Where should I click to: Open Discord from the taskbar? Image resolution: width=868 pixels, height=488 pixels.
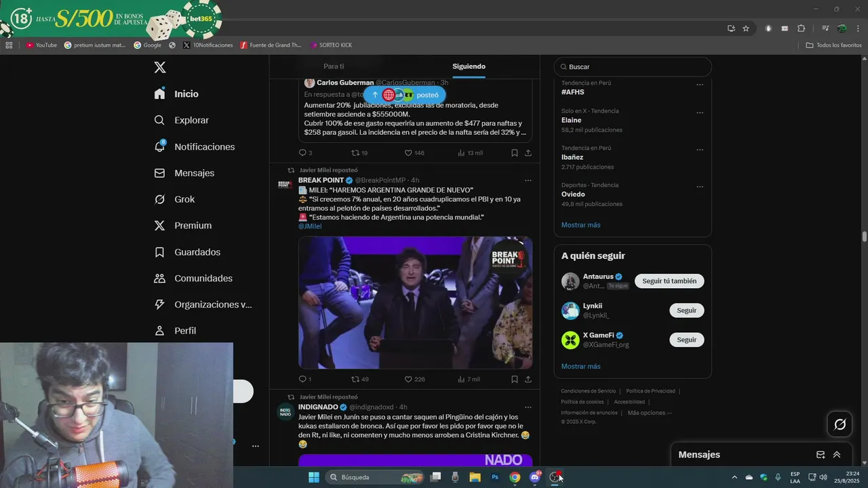tap(535, 477)
